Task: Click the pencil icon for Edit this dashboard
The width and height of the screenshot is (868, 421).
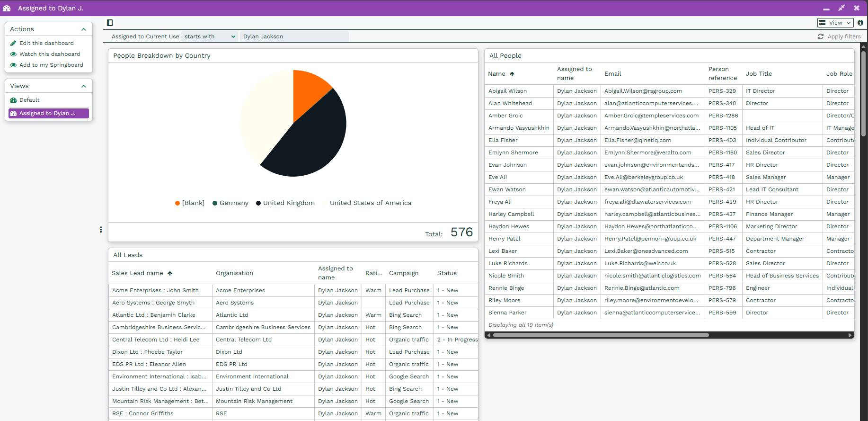Action: pos(13,43)
